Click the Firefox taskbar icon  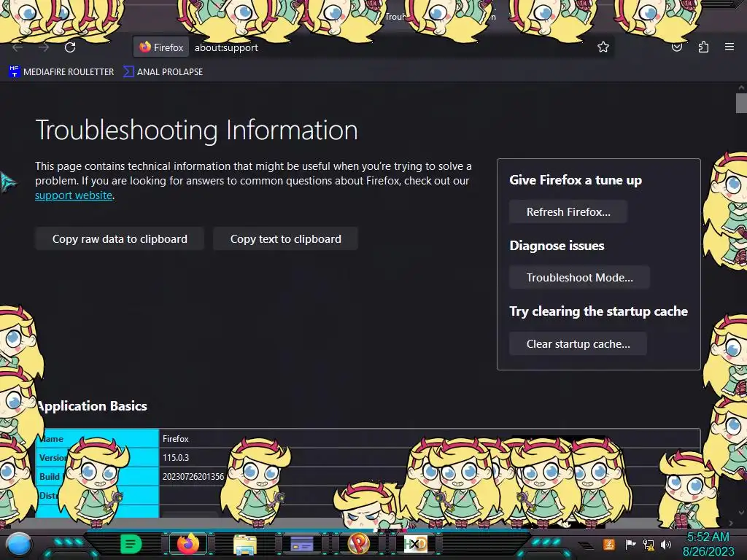point(187,544)
